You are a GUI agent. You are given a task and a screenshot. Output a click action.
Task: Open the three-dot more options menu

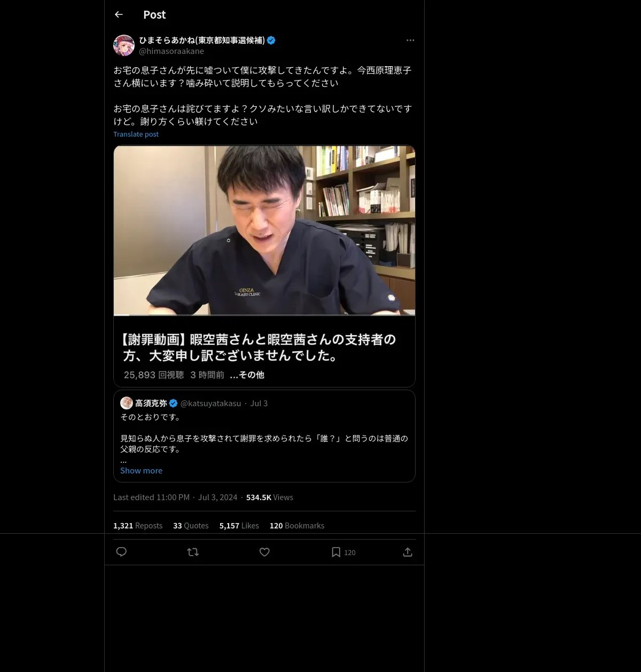pos(410,41)
